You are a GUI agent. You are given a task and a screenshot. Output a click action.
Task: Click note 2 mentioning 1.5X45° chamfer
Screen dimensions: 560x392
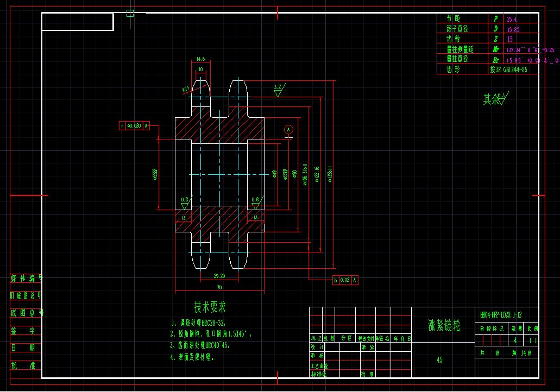[211, 334]
